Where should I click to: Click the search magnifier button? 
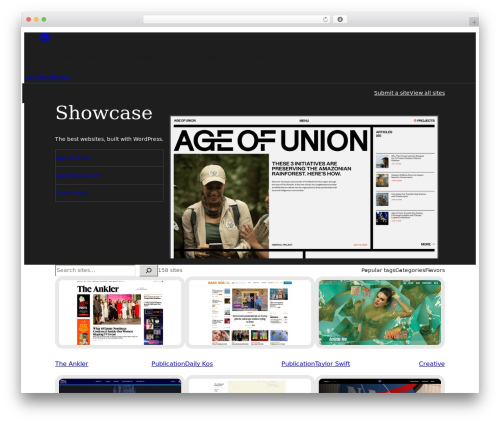coord(148,270)
